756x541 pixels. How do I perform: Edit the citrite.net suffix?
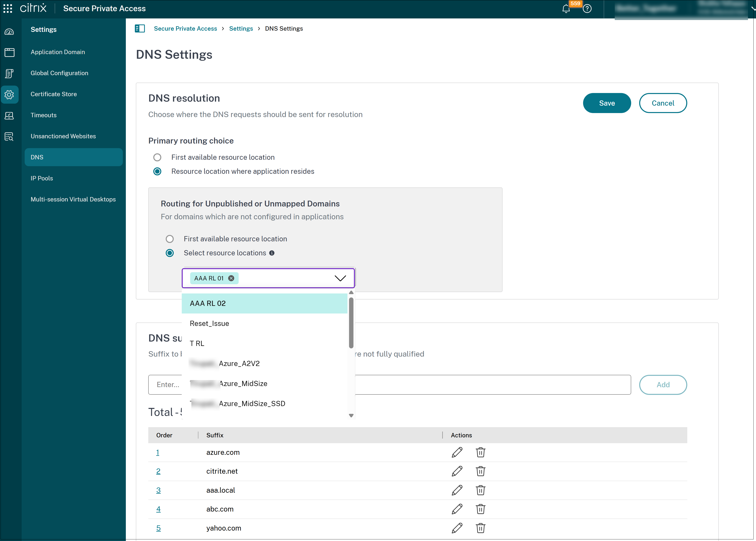click(457, 471)
